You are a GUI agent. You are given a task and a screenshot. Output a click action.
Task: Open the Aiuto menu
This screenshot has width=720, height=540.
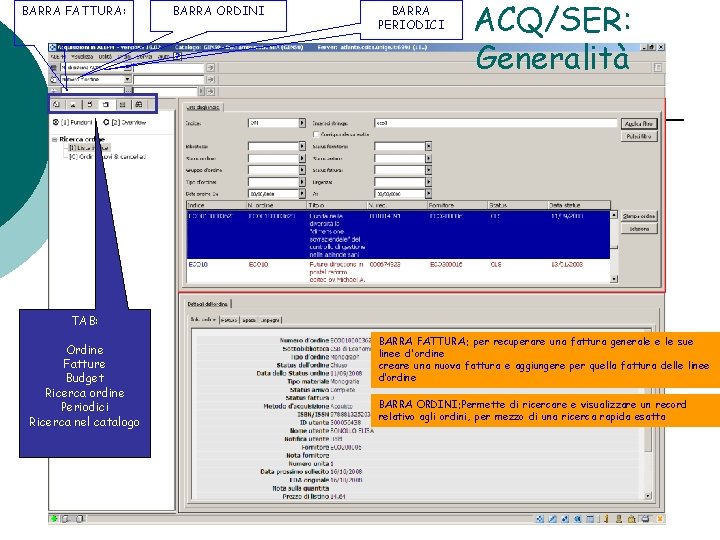click(x=164, y=56)
